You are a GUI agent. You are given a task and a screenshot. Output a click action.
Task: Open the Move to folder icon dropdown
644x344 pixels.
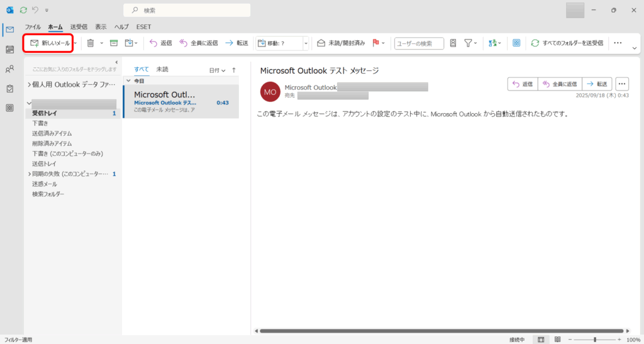131,43
